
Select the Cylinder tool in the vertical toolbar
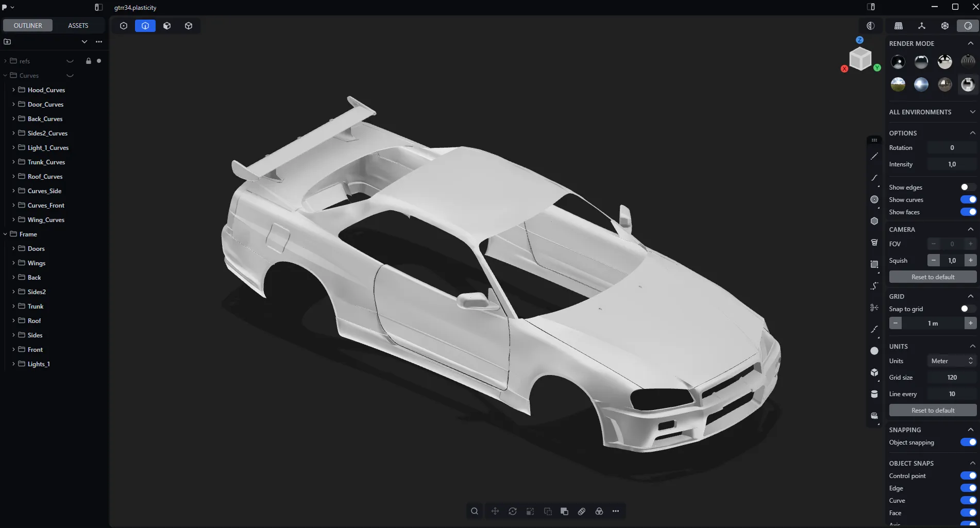874,394
